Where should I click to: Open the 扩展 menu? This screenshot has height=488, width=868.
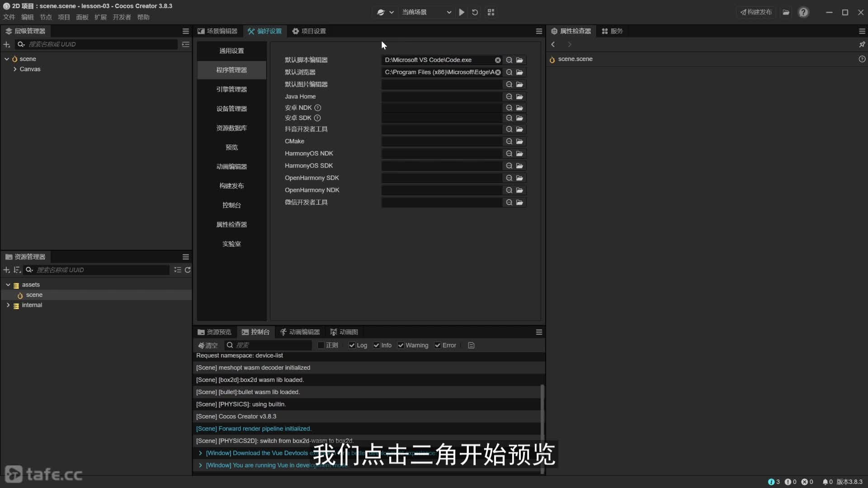point(100,17)
